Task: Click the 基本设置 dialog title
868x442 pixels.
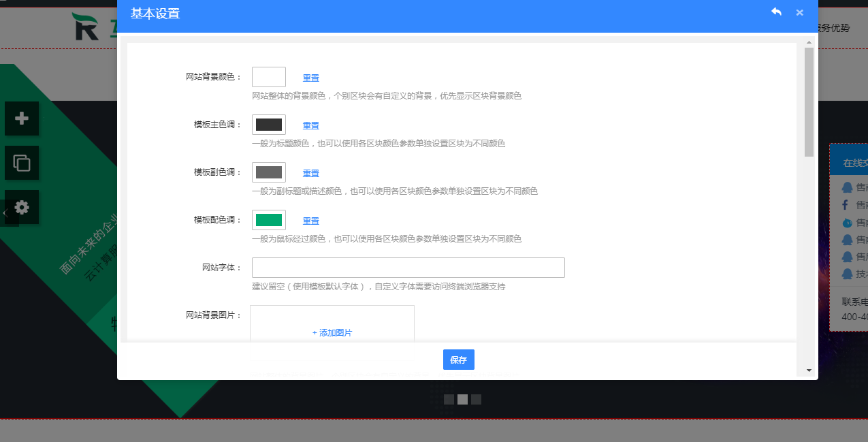Action: click(155, 13)
